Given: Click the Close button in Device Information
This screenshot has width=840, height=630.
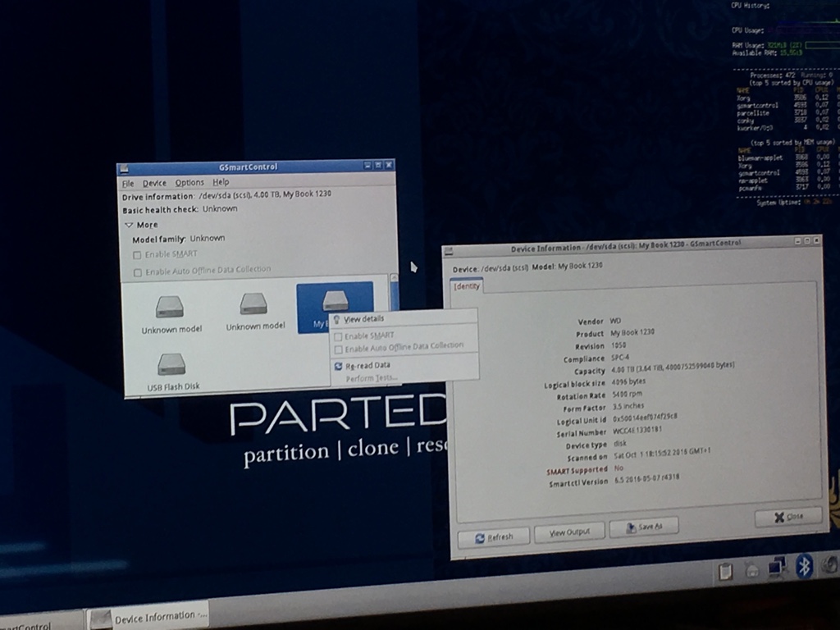Looking at the screenshot, I should [788, 517].
